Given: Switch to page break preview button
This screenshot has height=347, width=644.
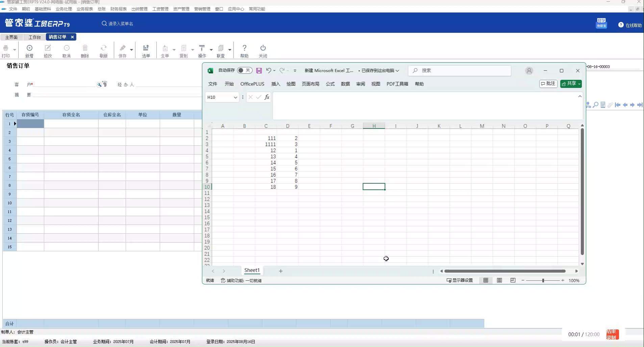Looking at the screenshot, I should [513, 280].
